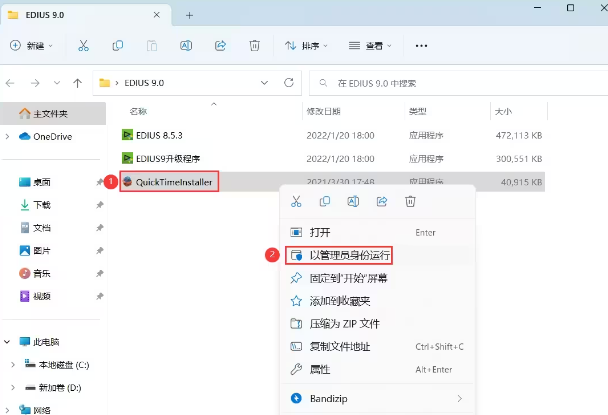608x415 pixels.
Task: Open a new tab with plus button
Action: click(x=189, y=16)
